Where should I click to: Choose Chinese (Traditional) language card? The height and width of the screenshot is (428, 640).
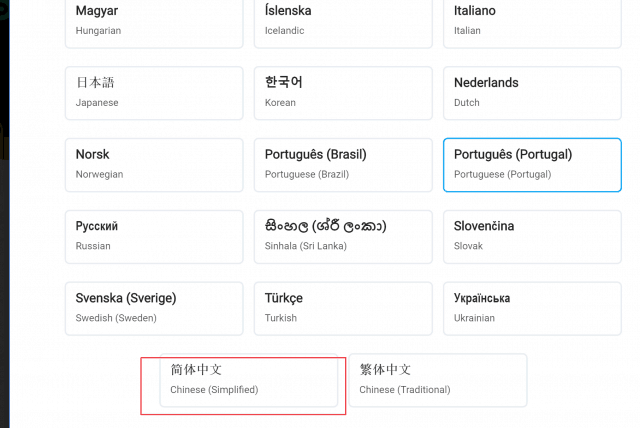(437, 380)
